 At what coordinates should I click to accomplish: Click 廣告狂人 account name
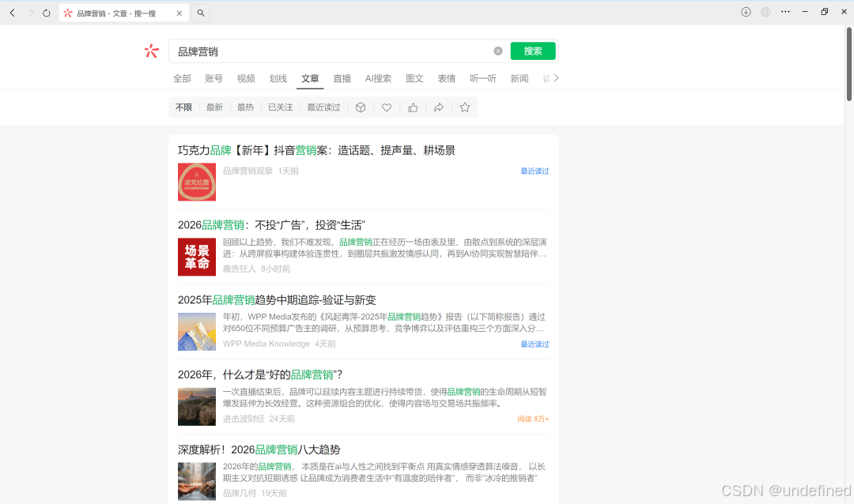click(239, 269)
